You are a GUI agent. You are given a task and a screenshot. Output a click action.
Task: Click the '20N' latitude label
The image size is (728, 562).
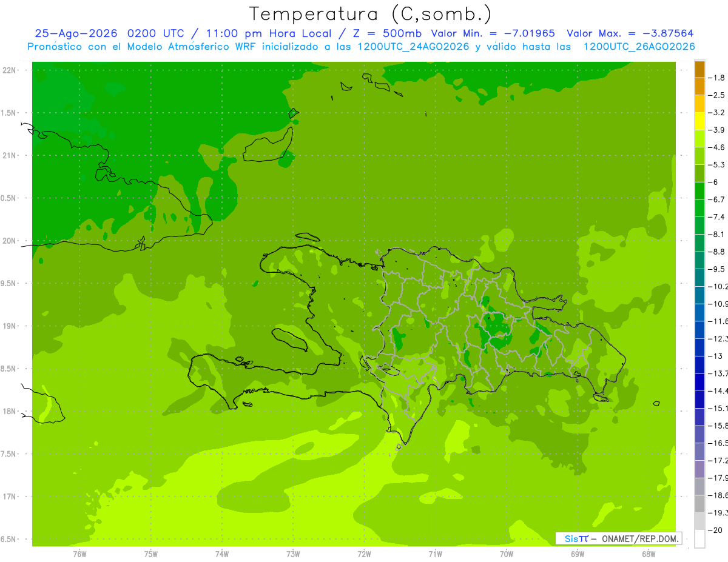(x=10, y=241)
